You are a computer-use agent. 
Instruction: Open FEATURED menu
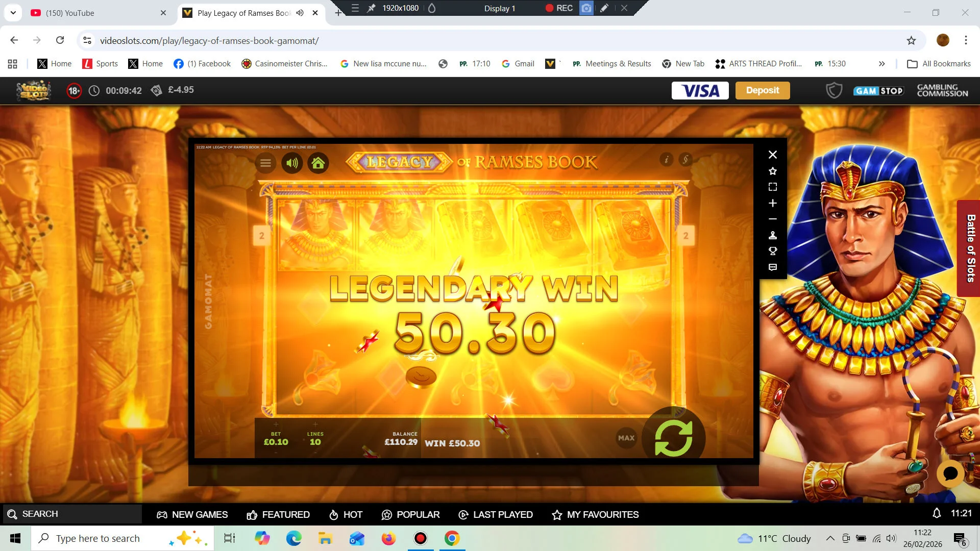[278, 515]
